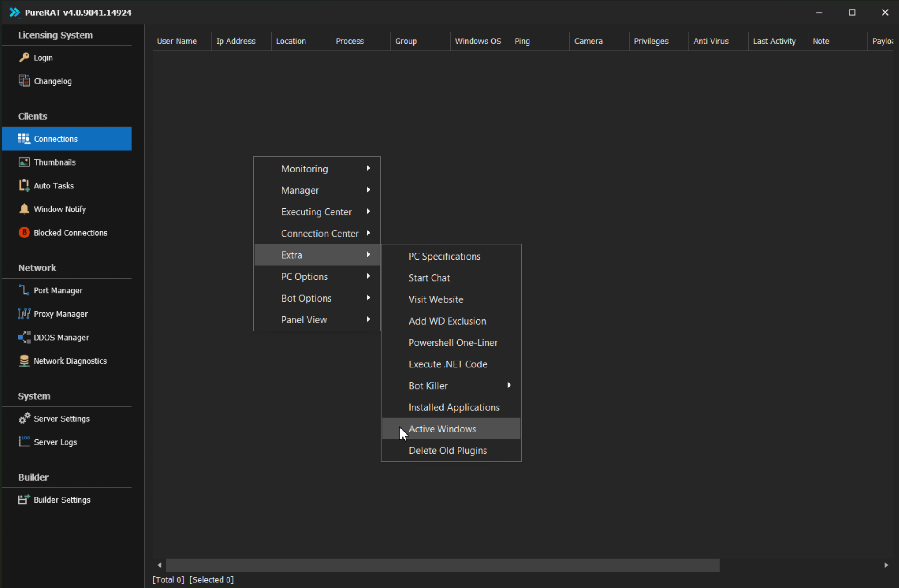Minimize the PureRAT window
The width and height of the screenshot is (899, 588).
click(x=819, y=12)
